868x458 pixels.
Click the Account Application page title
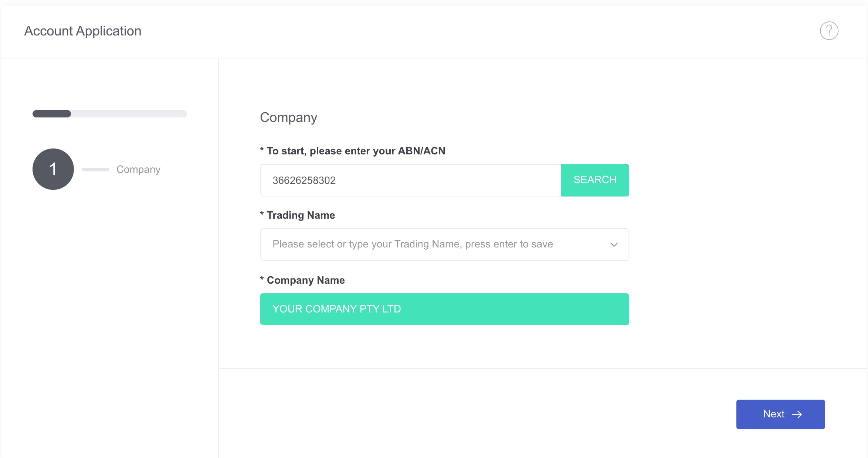tap(83, 31)
